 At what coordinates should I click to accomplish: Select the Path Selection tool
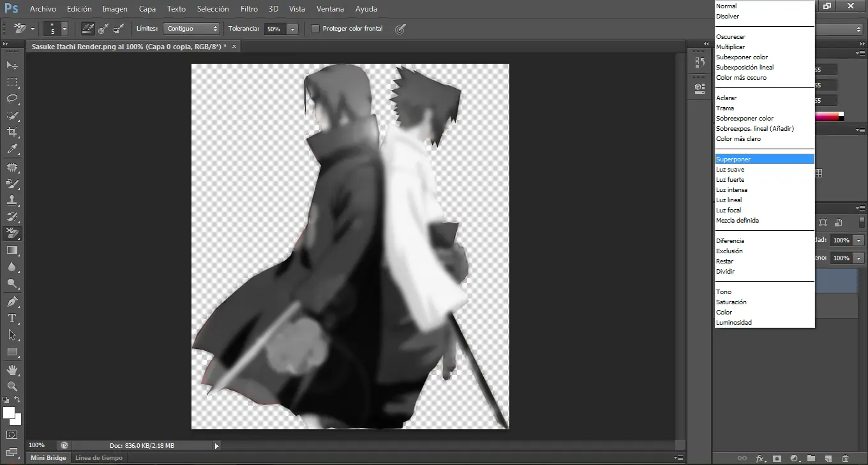12,334
